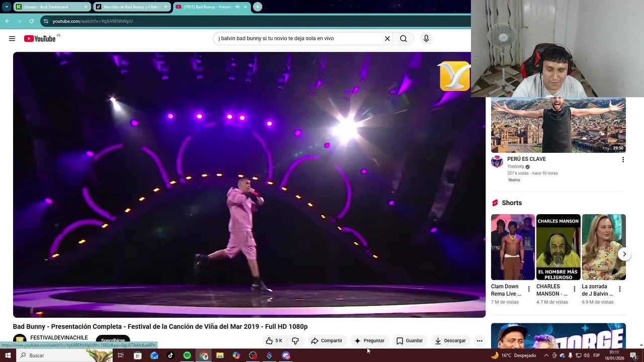The image size is (644, 362).
Task: Open TheGrefg channel link
Action: pos(515,166)
